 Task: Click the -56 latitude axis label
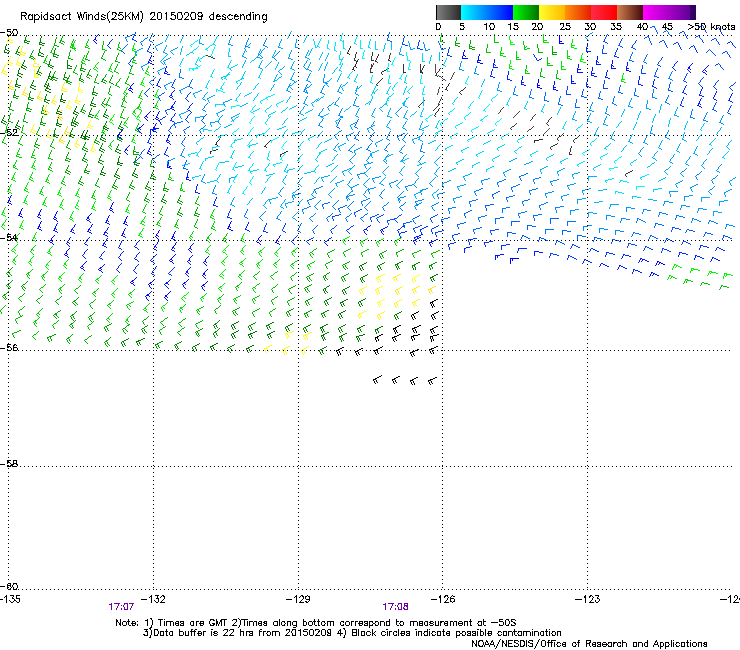pos(9,347)
